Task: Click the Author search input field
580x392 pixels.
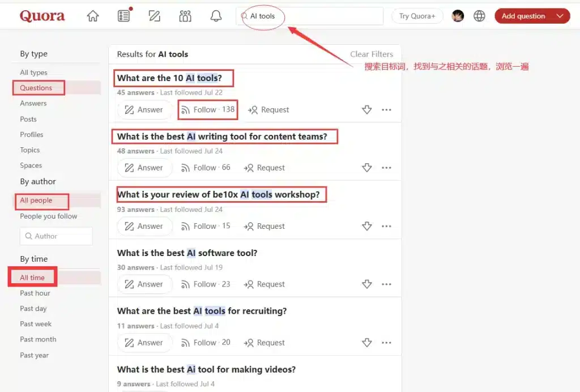Action: point(56,236)
